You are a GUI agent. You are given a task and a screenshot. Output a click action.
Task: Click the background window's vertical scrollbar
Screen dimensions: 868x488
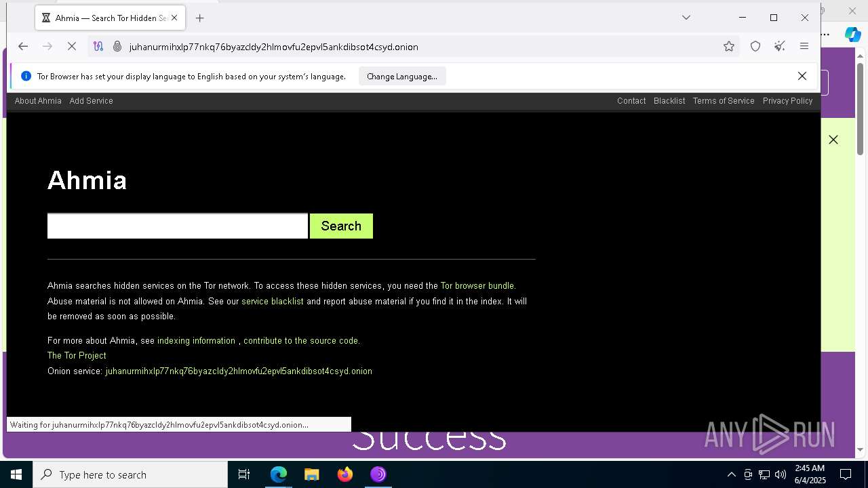coord(861,108)
